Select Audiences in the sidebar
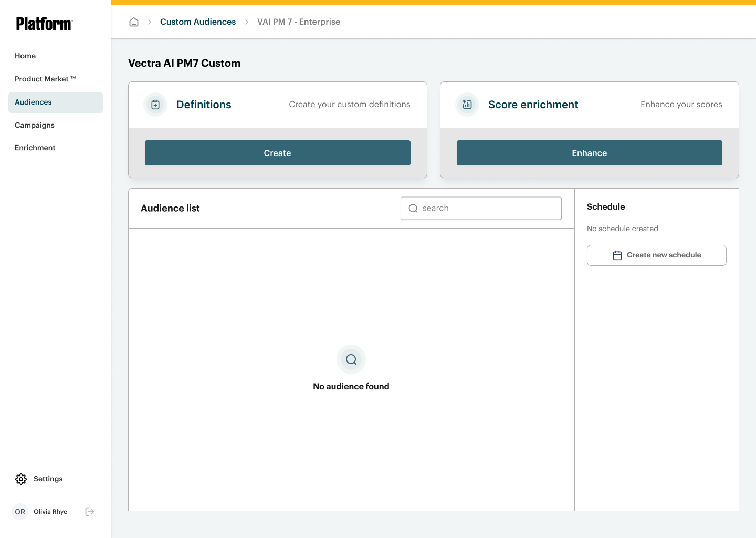756x538 pixels. pyautogui.click(x=34, y=102)
